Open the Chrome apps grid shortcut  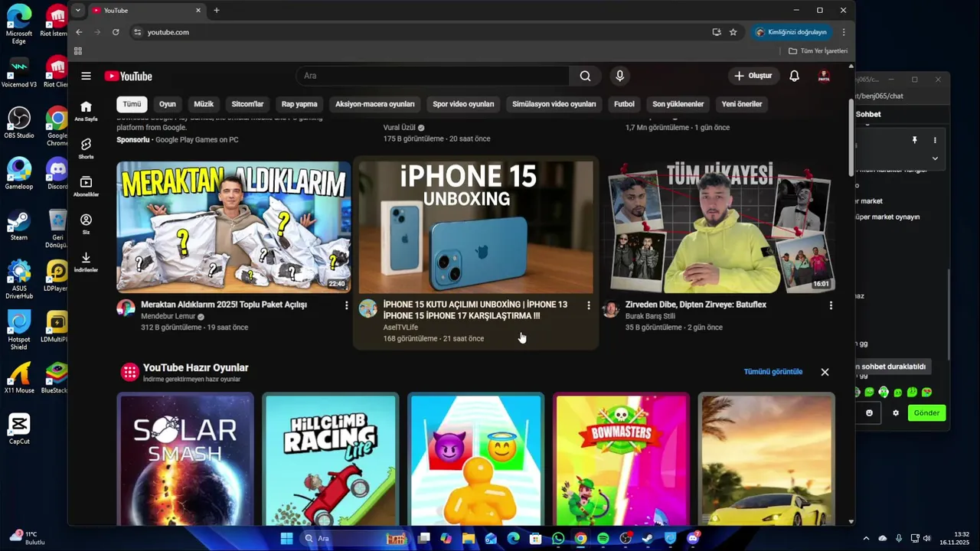[x=78, y=51]
